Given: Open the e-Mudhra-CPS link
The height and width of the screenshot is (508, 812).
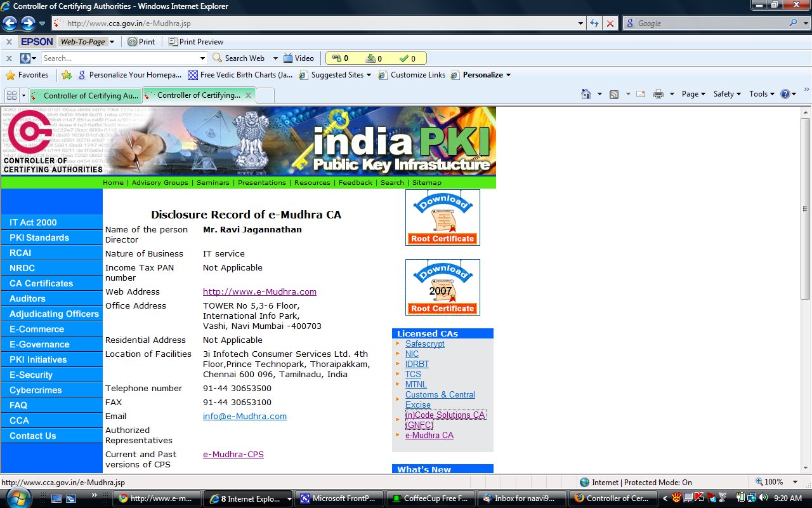Looking at the screenshot, I should click(233, 455).
